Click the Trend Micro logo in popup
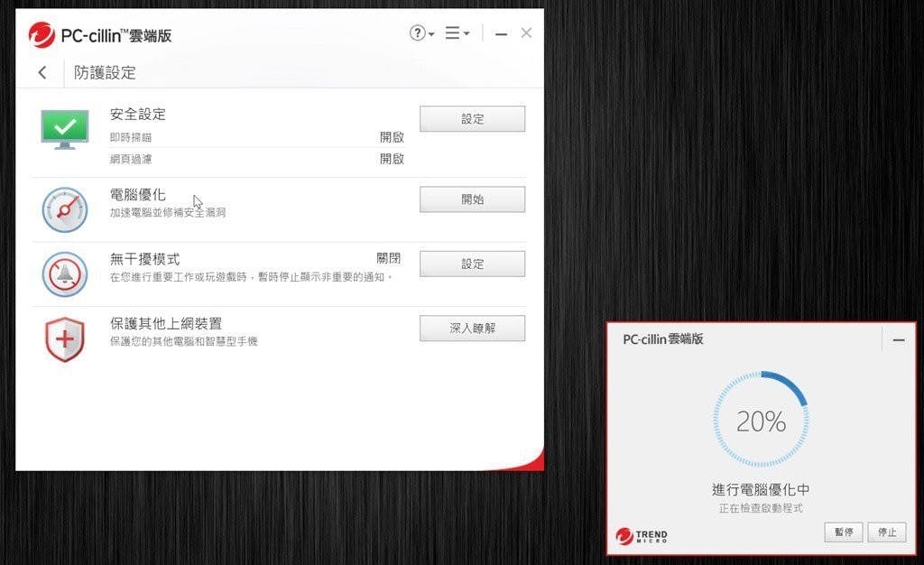This screenshot has height=565, width=924. tap(642, 535)
